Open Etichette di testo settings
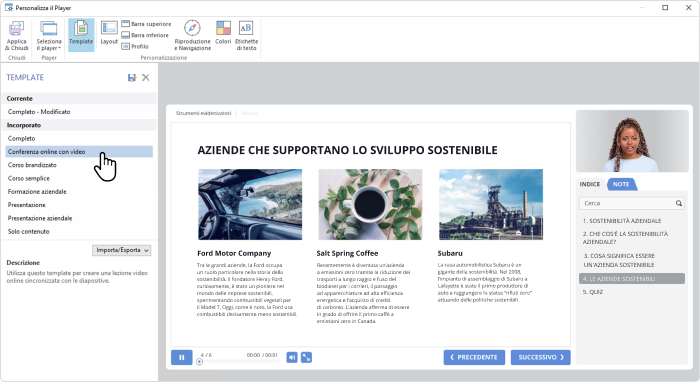 246,35
